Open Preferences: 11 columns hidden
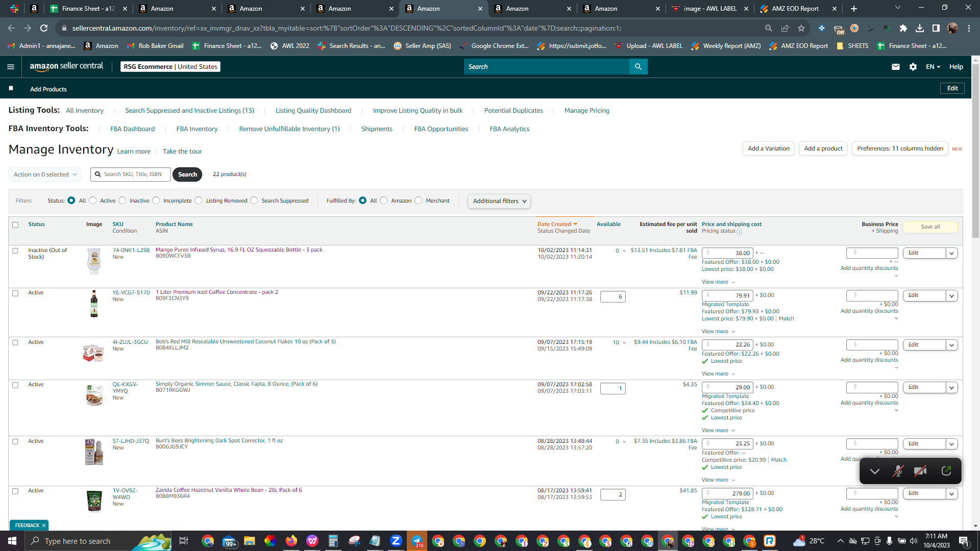980x551 pixels. click(x=900, y=148)
